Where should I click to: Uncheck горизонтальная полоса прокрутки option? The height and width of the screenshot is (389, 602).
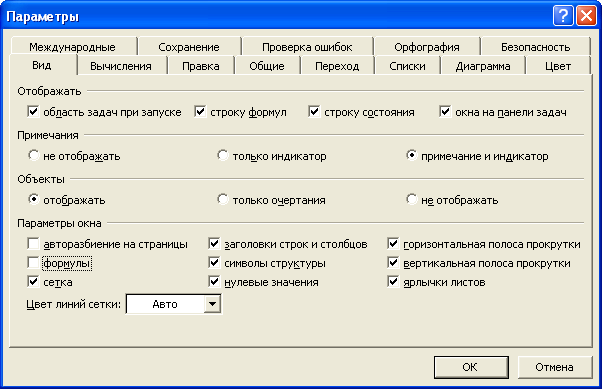[x=393, y=244]
